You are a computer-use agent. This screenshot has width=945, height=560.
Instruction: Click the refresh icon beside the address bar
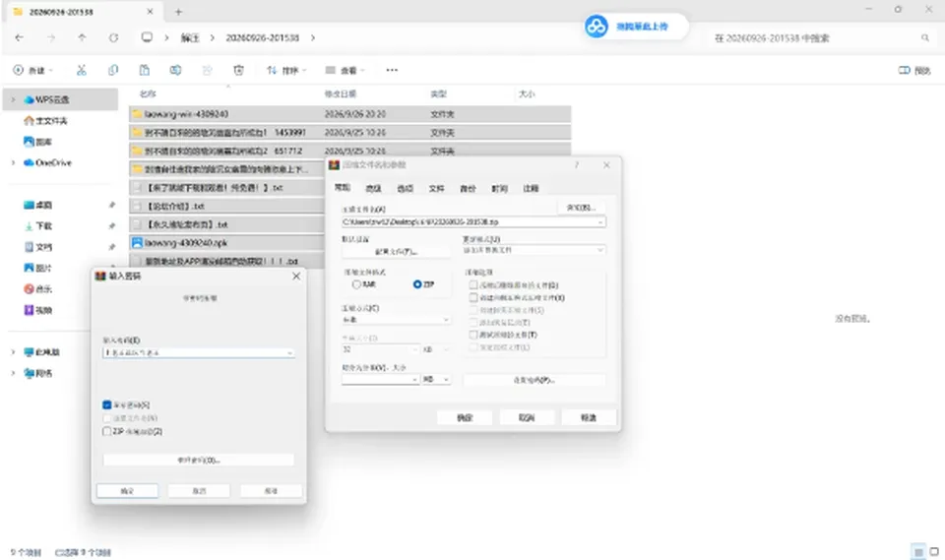coord(113,37)
